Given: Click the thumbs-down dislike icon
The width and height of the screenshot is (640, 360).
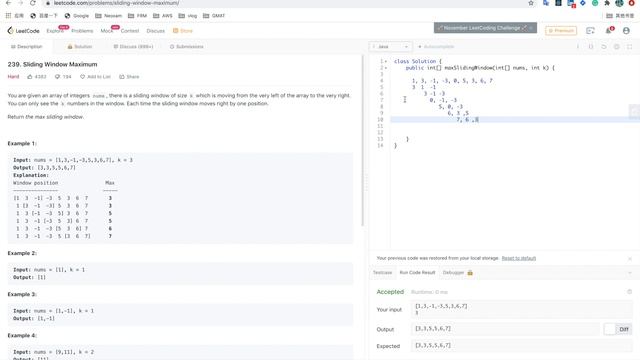Looking at the screenshot, I should click(x=57, y=77).
